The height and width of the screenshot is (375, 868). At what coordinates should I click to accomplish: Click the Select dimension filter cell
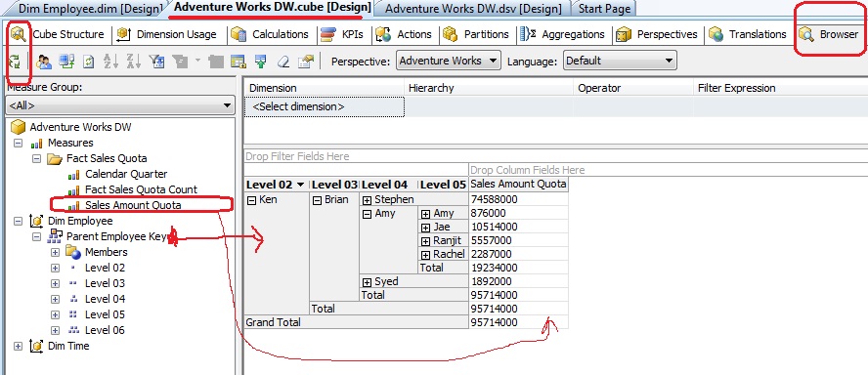pyautogui.click(x=325, y=106)
